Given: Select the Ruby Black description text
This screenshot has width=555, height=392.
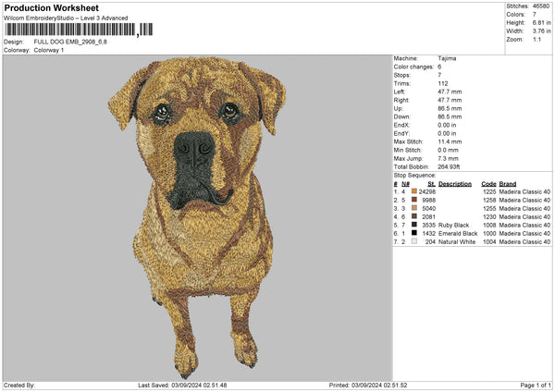Looking at the screenshot, I should click(454, 225).
